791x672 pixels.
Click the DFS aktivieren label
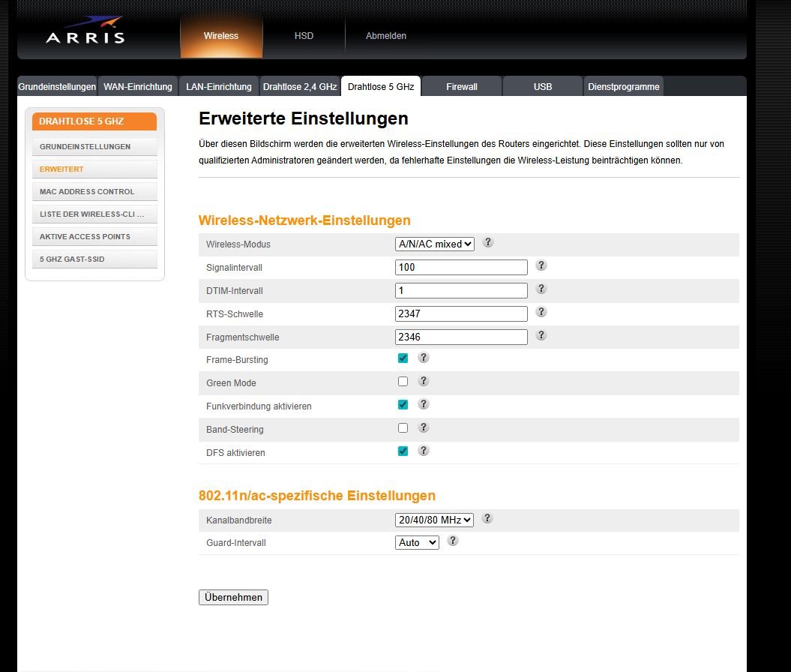(x=235, y=453)
